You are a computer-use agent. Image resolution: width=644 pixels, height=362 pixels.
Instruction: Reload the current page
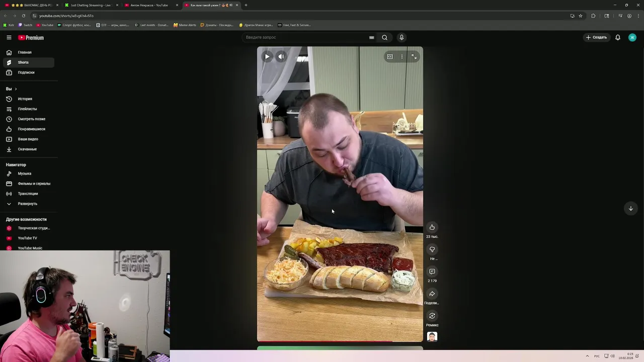[24, 16]
